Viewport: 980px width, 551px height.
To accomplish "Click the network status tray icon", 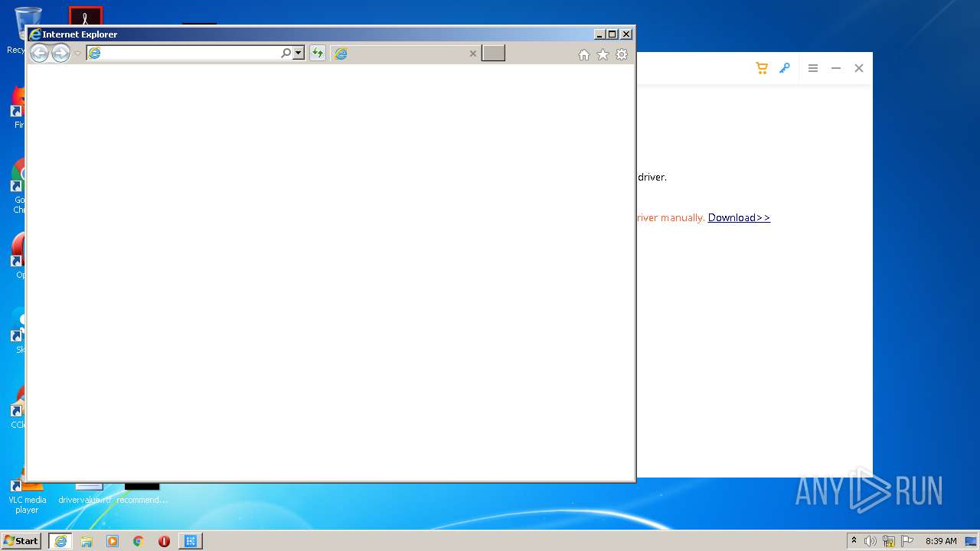I will [x=889, y=541].
